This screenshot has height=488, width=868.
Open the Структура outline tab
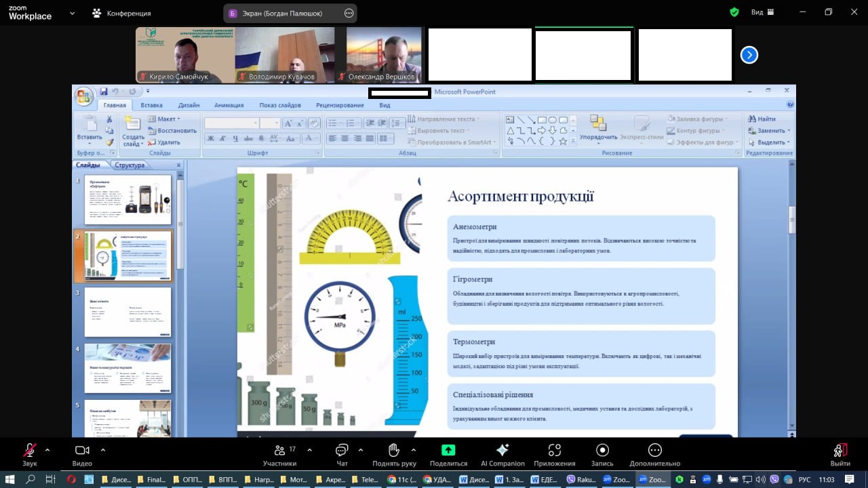click(130, 165)
